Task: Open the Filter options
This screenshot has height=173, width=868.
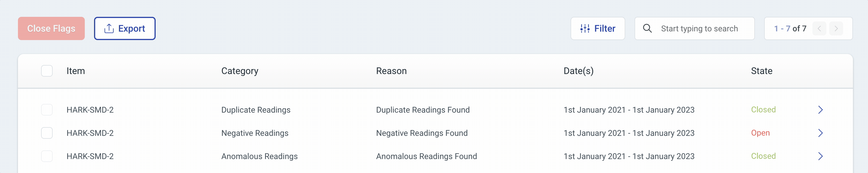Action: [x=598, y=29]
